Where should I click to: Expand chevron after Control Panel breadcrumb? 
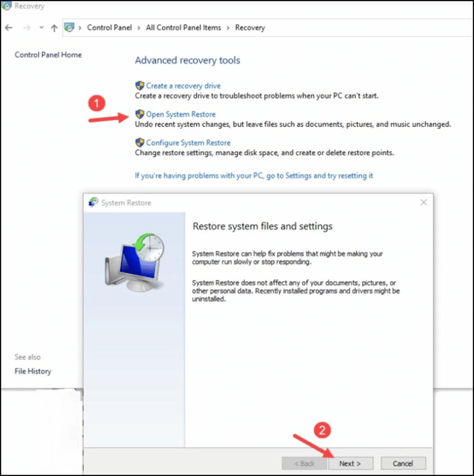[x=139, y=28]
